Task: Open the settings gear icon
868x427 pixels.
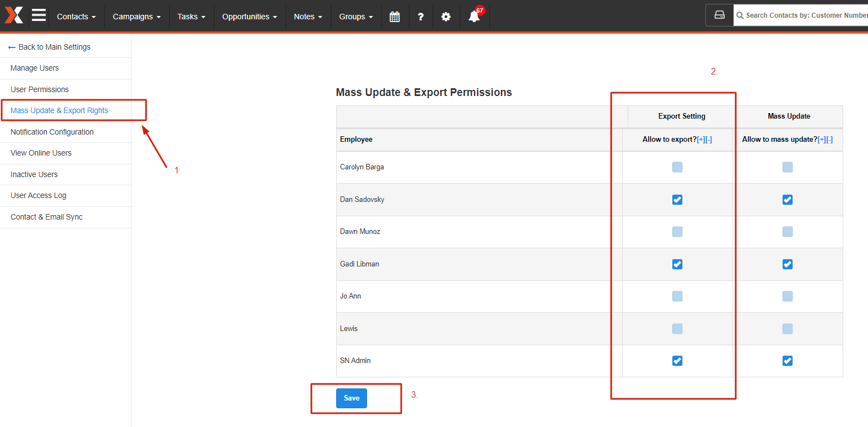Action: point(446,17)
